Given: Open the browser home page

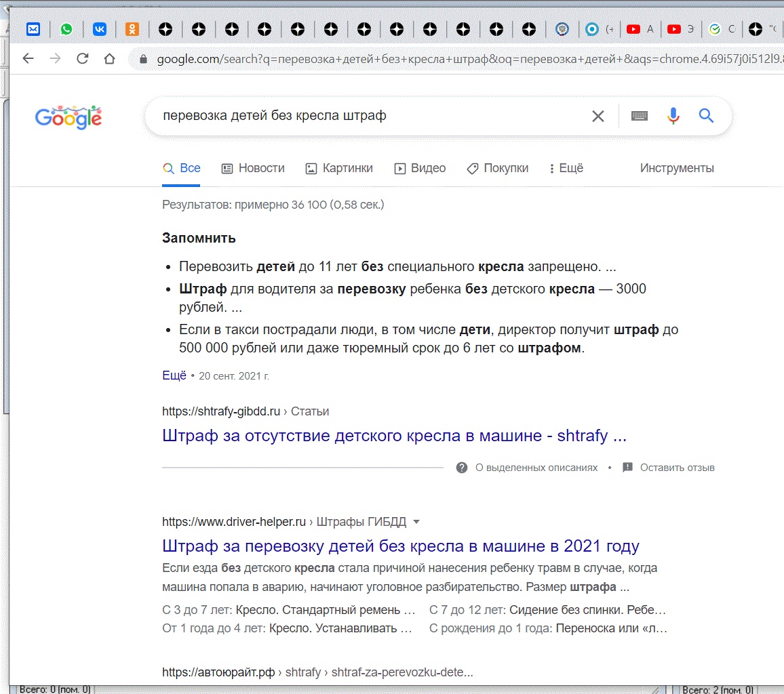Looking at the screenshot, I should (109, 58).
